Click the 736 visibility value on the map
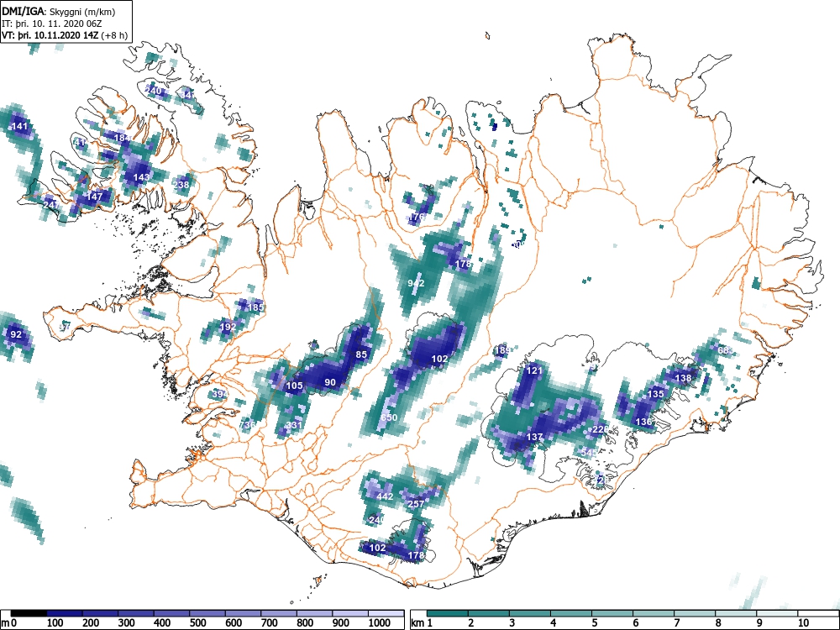Image resolution: width=840 pixels, height=630 pixels. (x=248, y=425)
